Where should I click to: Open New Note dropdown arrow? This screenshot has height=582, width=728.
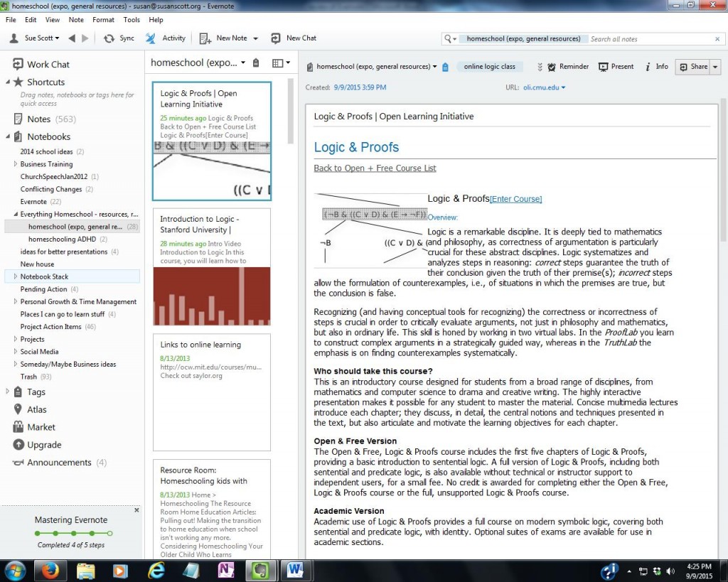point(255,38)
